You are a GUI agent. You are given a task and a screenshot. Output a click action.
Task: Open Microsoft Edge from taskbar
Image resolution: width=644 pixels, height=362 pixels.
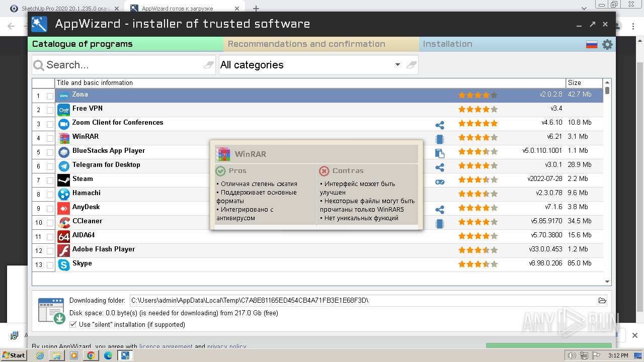coord(108,355)
